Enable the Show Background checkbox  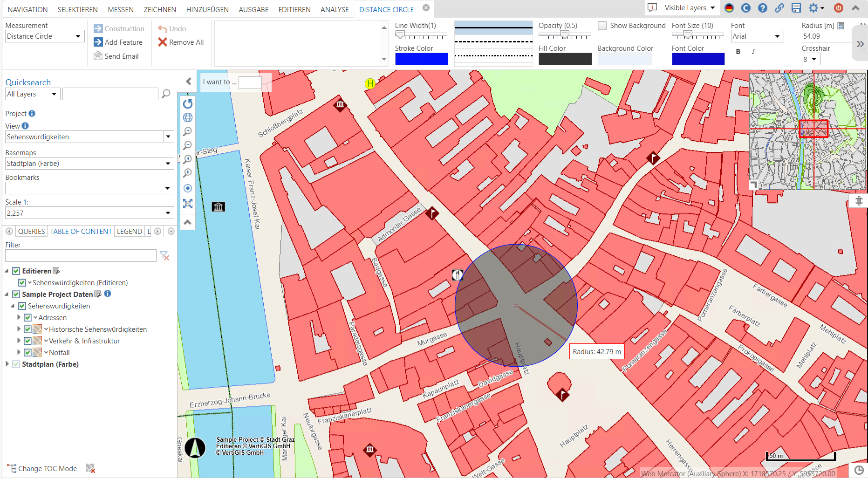(602, 26)
